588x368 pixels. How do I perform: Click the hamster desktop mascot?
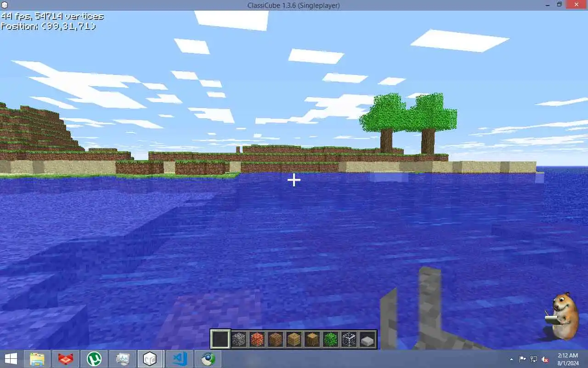562,316
